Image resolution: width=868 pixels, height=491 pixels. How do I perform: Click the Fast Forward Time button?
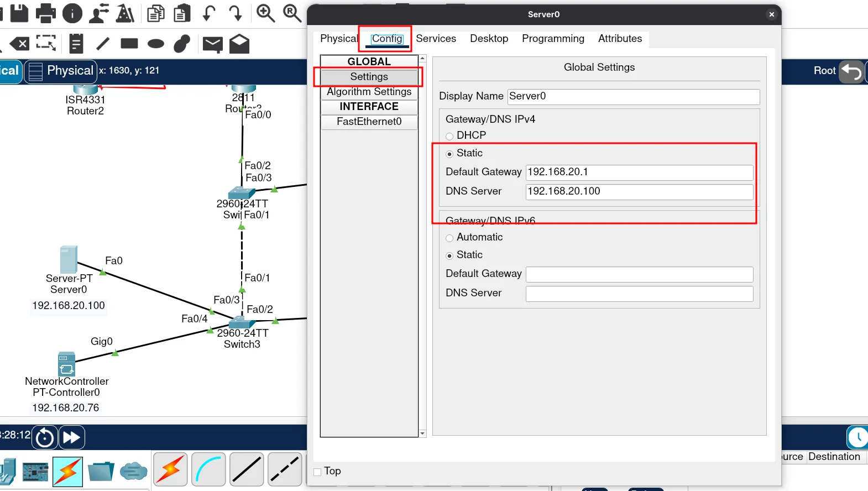72,437
